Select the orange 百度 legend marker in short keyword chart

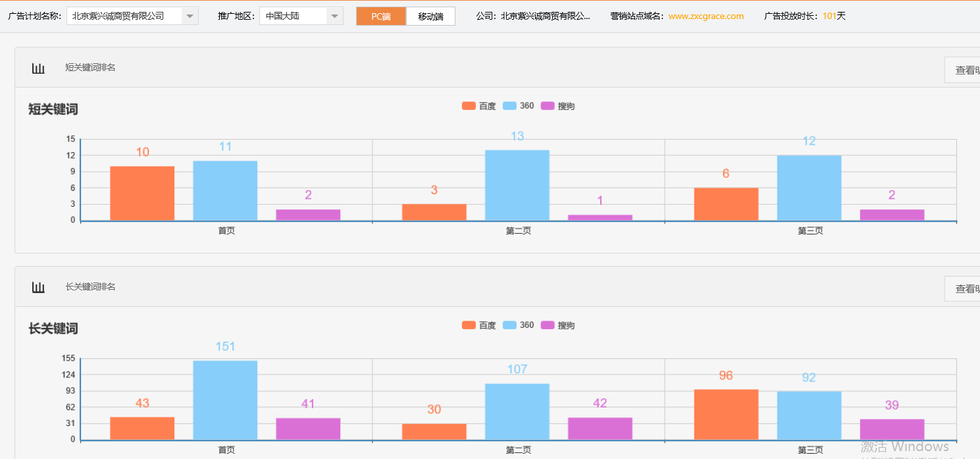point(467,105)
